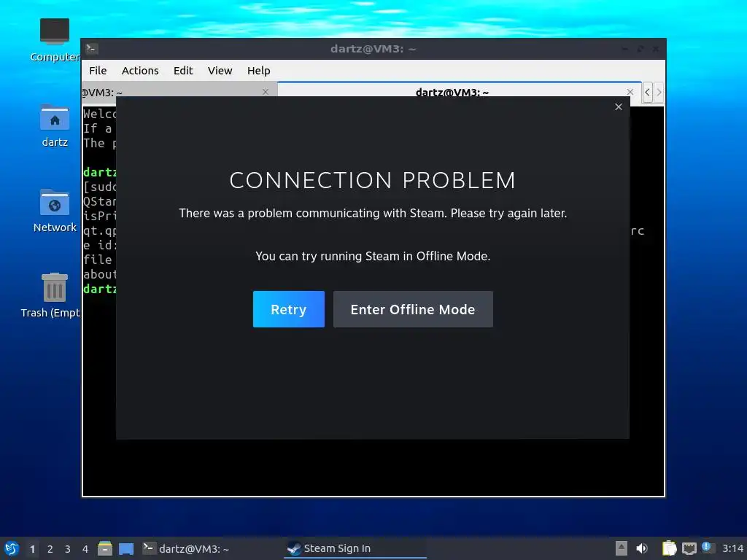Click the 3:14 taskbar clock
The height and width of the screenshot is (560, 747).
tap(732, 548)
